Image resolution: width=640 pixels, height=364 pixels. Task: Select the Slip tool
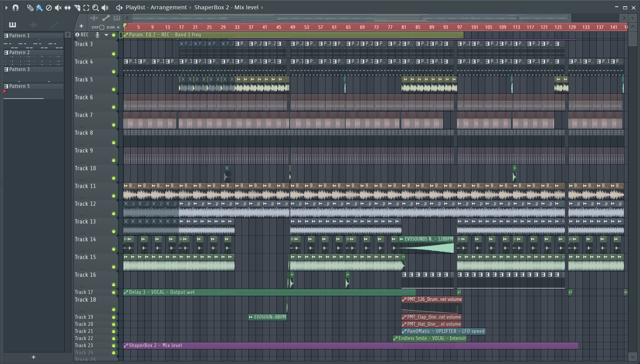67,8
